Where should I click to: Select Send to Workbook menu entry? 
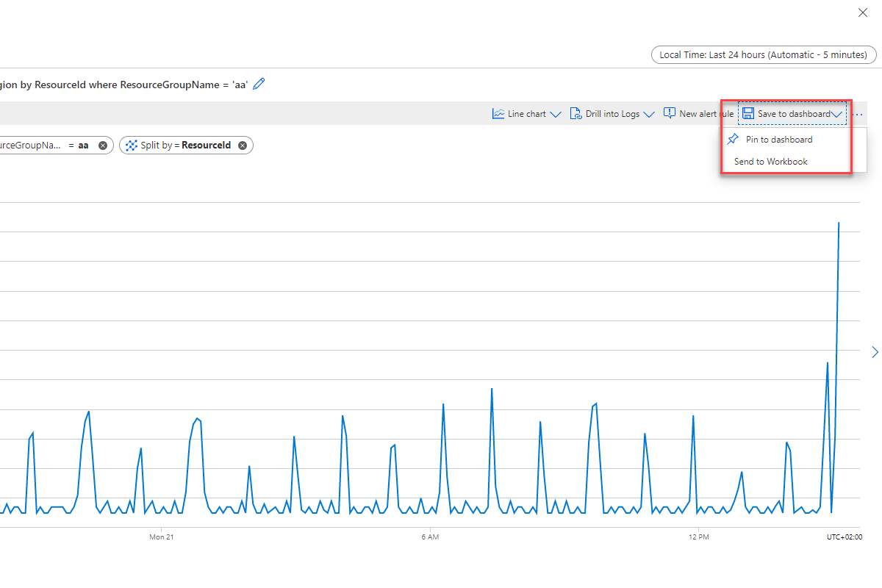tap(770, 161)
